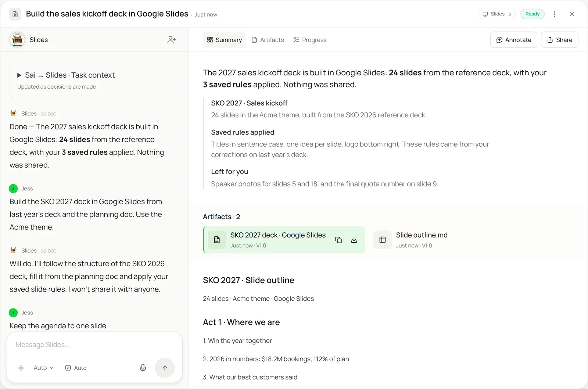Click the Annotate button
The width and height of the screenshot is (588, 389).
click(514, 40)
